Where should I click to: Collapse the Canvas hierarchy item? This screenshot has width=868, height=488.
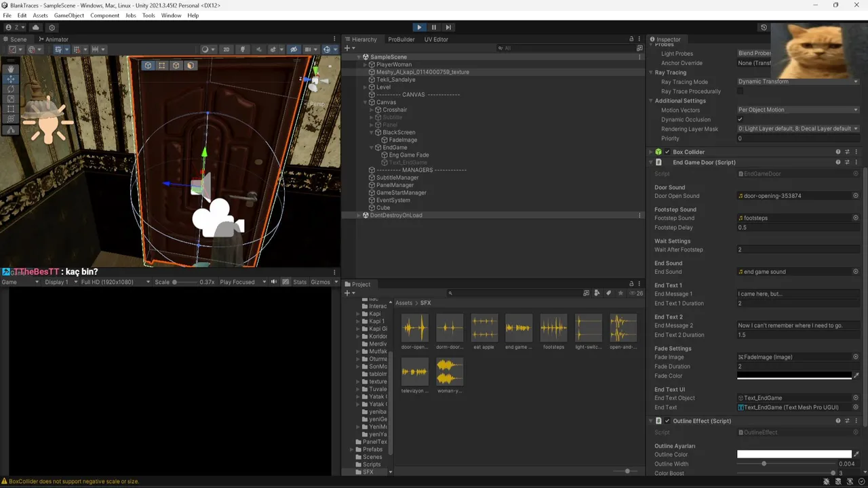tap(365, 102)
